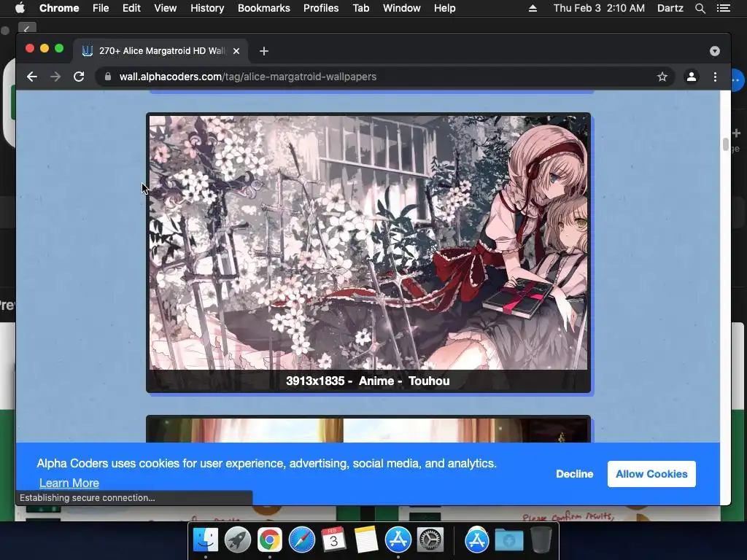Open the partially visible second wallpaper
Screen dimensions: 747x560
[368, 430]
